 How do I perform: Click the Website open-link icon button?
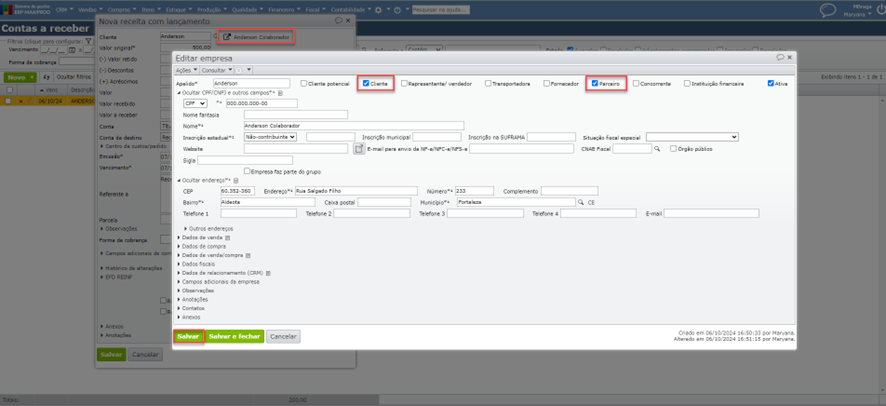(x=358, y=149)
